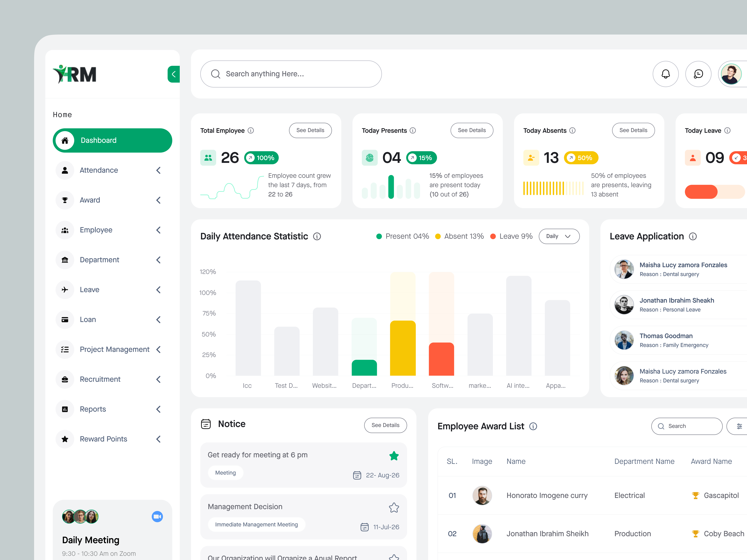Click the Reports chart icon
This screenshot has height=560, width=747.
click(65, 409)
